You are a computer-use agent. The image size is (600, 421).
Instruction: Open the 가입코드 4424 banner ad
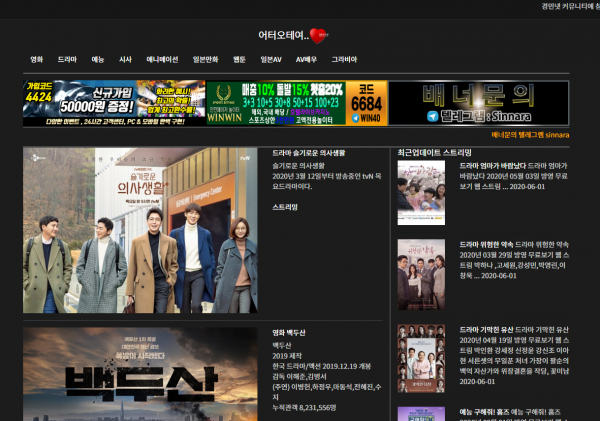(x=114, y=103)
